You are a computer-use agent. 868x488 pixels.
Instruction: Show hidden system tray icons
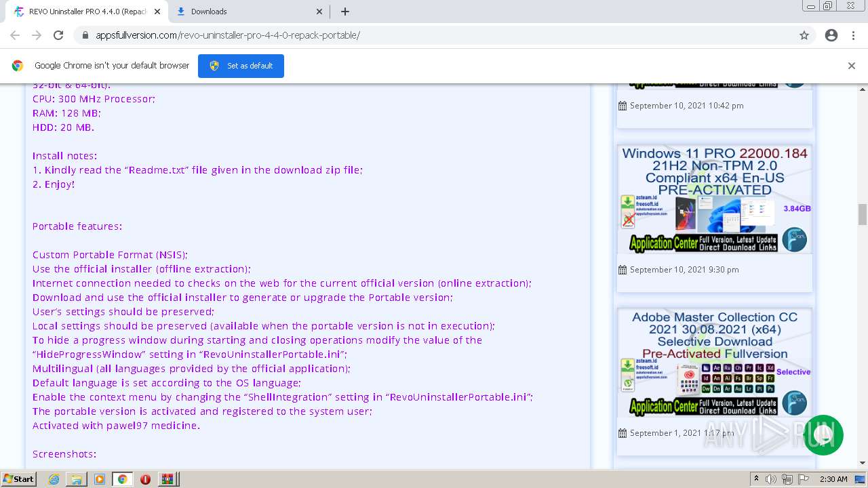(757, 479)
